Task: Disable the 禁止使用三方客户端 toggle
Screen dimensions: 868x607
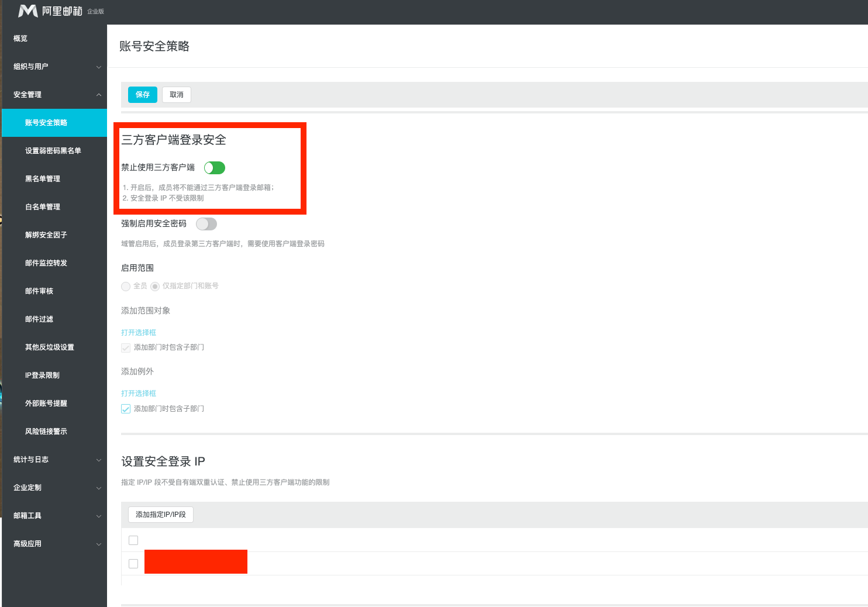Action: pos(214,168)
